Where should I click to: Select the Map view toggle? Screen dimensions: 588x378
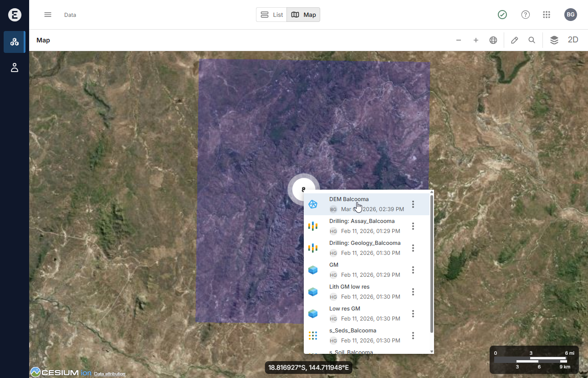304,15
